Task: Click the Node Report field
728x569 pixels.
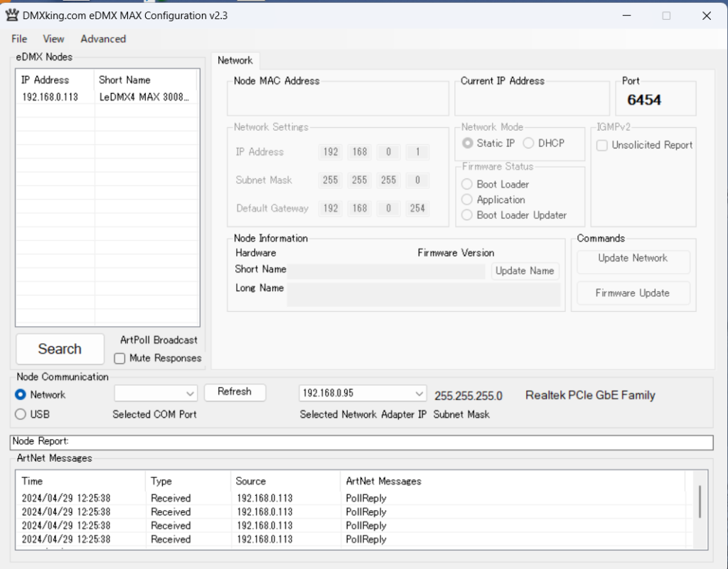Action: 361,442
